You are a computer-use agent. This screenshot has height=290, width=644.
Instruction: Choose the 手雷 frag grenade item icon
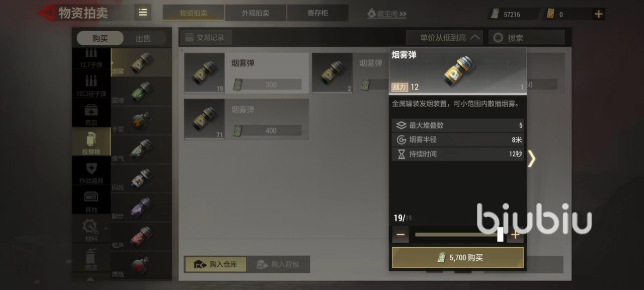pyautogui.click(x=141, y=120)
